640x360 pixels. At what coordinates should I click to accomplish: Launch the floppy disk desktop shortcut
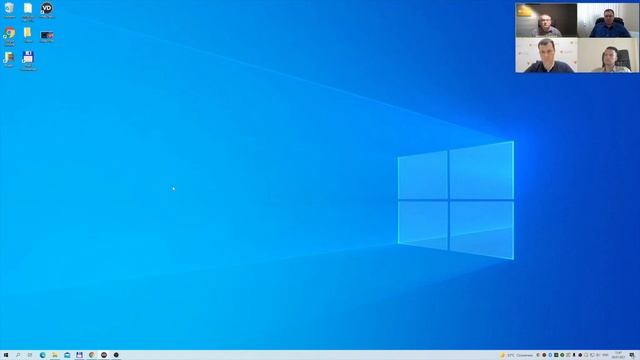pos(28,59)
